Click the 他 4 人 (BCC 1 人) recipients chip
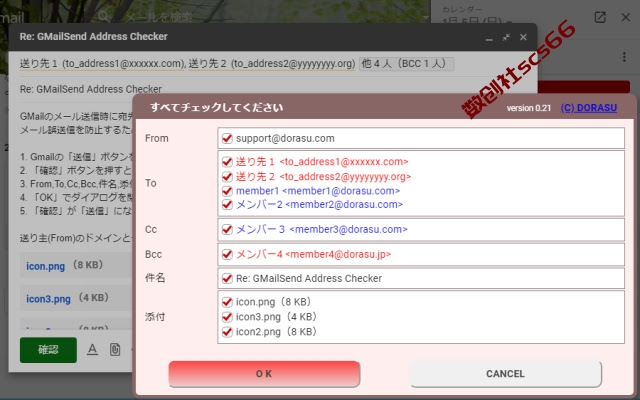Screen dimensions: 640x400 [x=407, y=64]
